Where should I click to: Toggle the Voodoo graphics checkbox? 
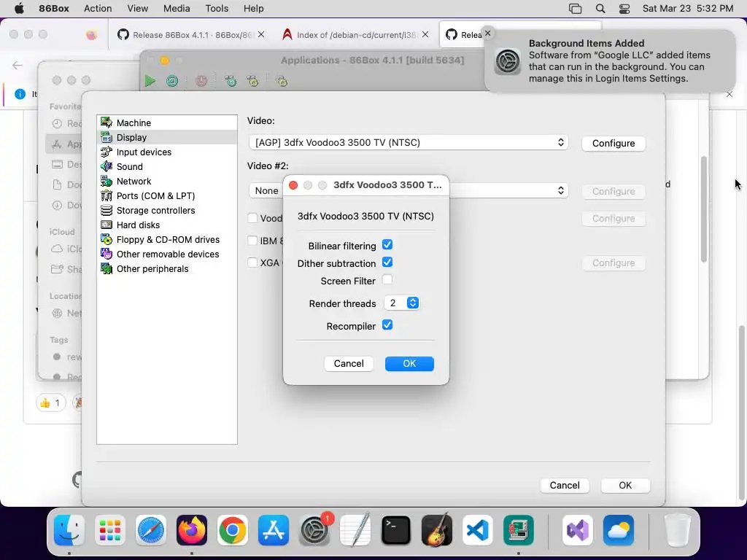[x=252, y=218]
